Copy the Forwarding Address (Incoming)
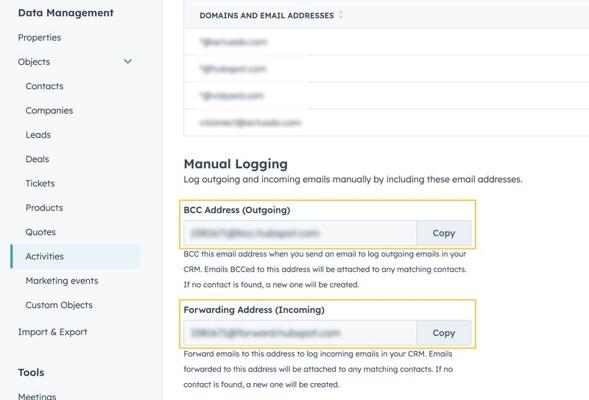The width and height of the screenshot is (589, 400). tap(443, 333)
